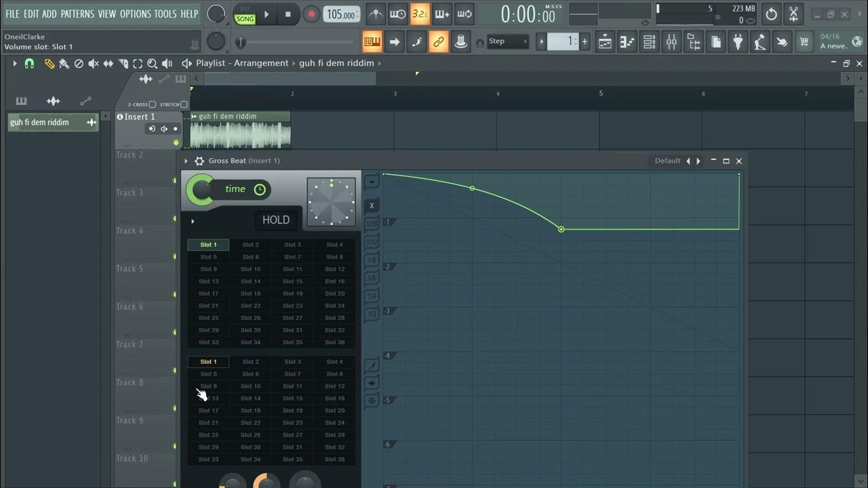Select 1/16 snap button in Gross Beat envelope
This screenshot has height=488, width=868.
(372, 224)
